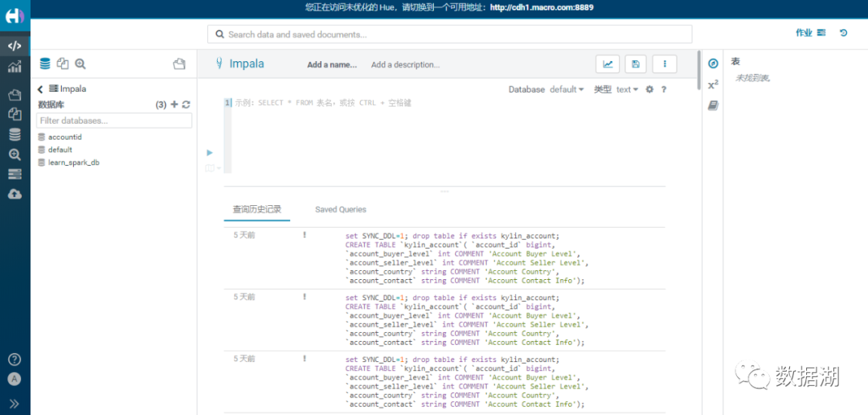Open editor help question mark
The height and width of the screenshot is (415, 868).
pyautogui.click(x=663, y=89)
